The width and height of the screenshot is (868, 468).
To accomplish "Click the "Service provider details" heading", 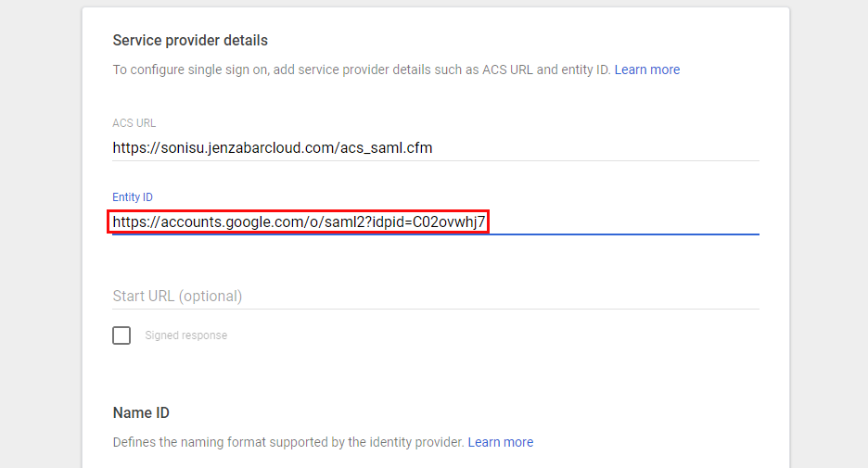I will (190, 40).
